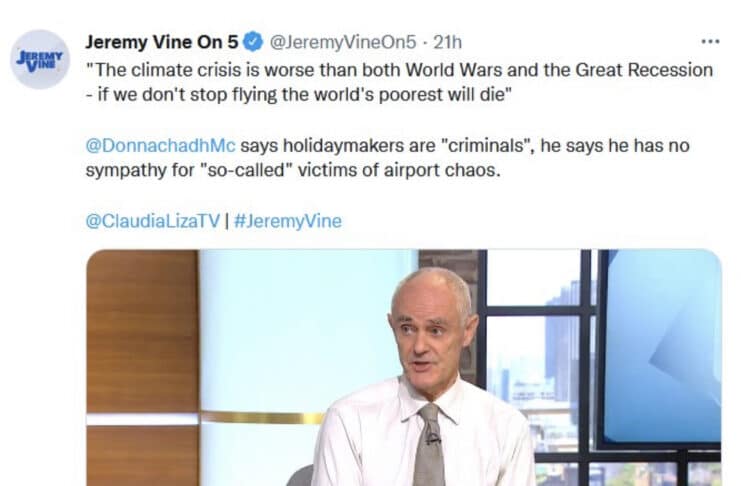The height and width of the screenshot is (486, 741).
Task: Click the man's grey tie in the video
Action: (429, 444)
